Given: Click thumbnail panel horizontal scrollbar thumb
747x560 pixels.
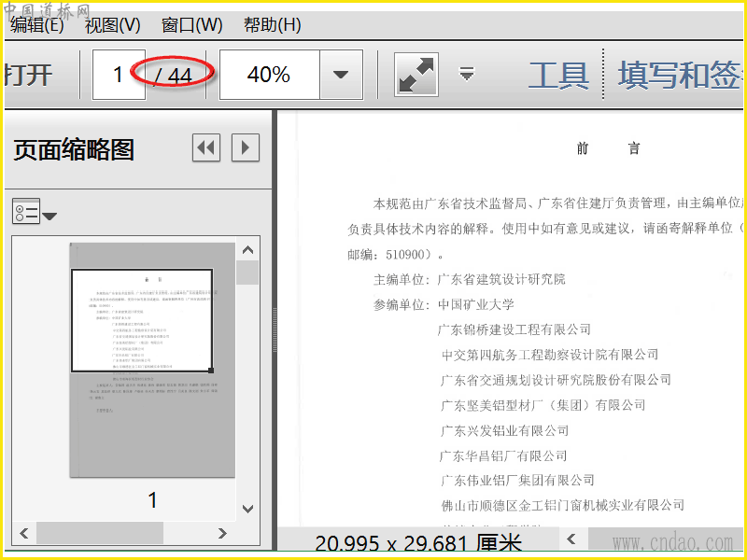Looking at the screenshot, I should 100,533.
